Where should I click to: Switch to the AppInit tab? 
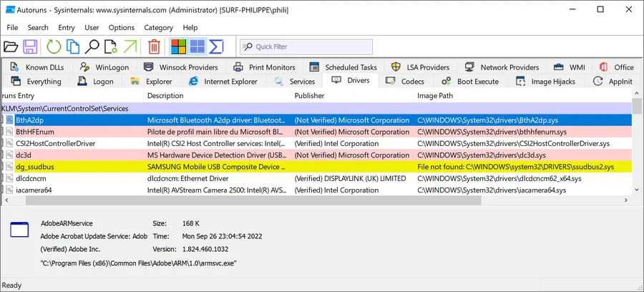point(613,82)
